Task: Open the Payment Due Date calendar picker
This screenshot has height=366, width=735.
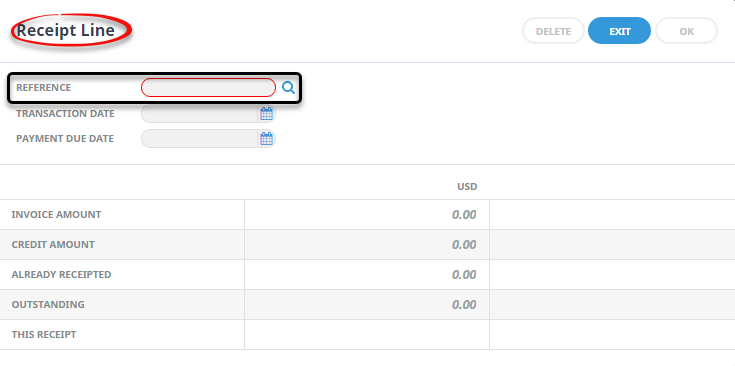Action: (x=266, y=139)
